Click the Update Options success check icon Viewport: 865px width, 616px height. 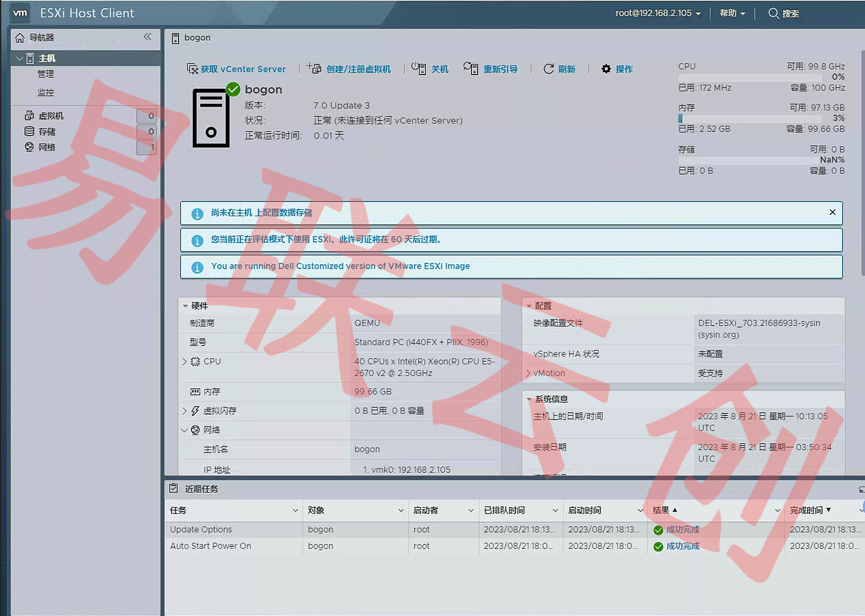659,530
